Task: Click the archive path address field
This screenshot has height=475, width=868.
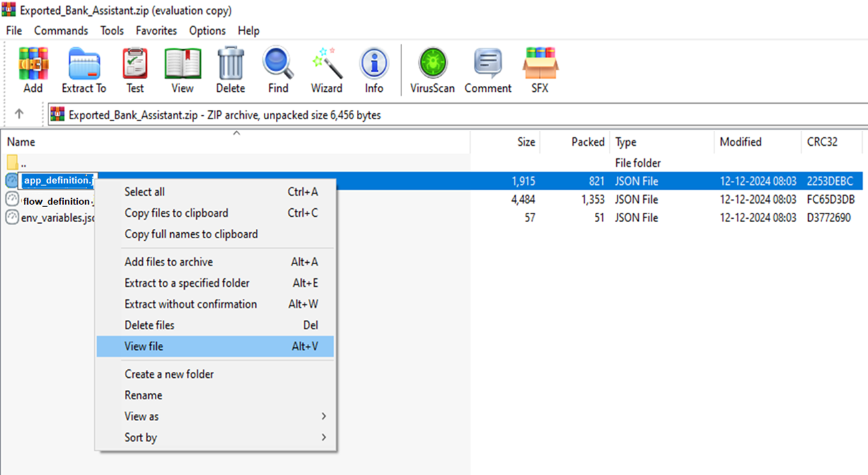Action: (x=457, y=114)
